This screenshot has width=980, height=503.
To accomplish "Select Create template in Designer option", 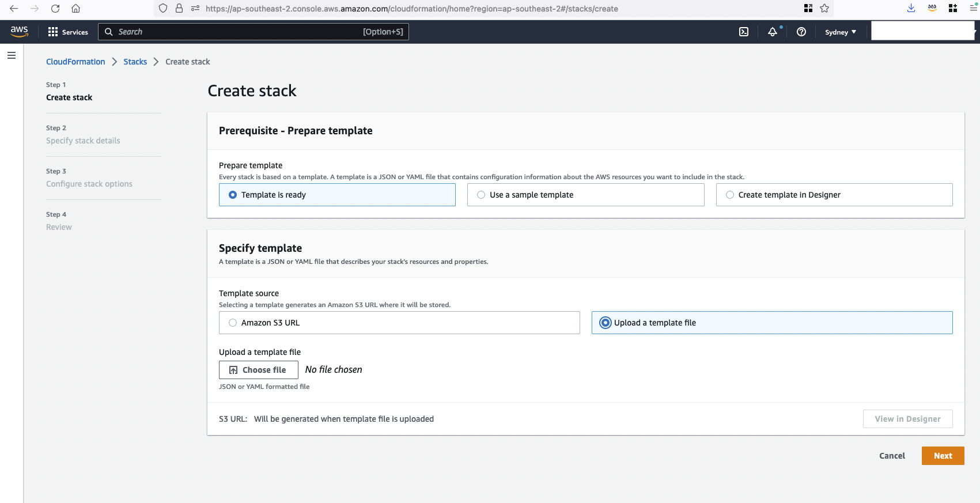I will 834,195.
